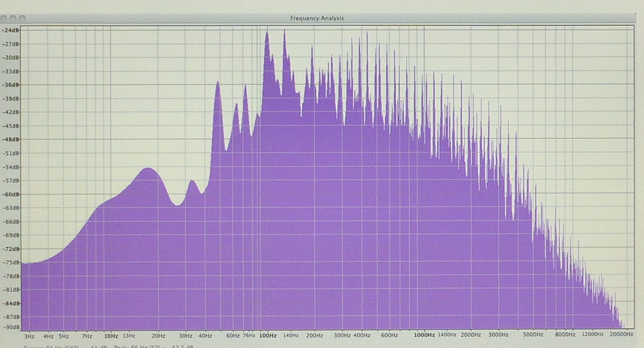The image size is (644, 348).
Task: Click the 4Hz frequency axis label
Action: tap(49, 336)
